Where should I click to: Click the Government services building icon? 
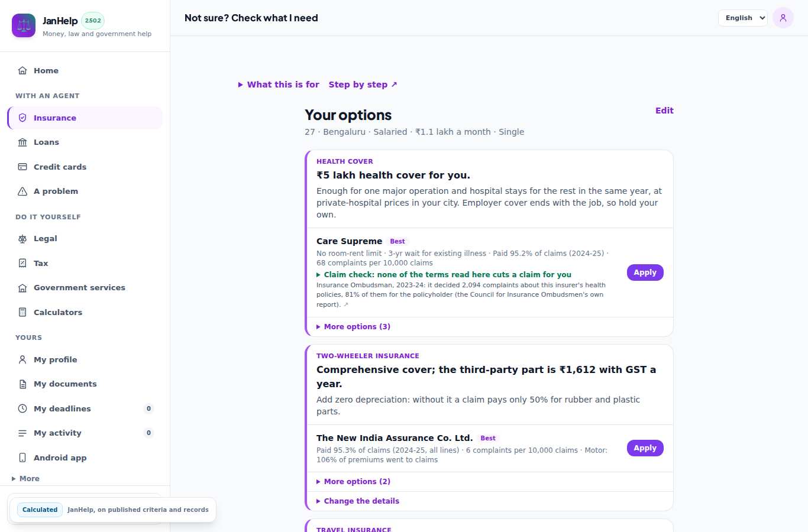coord(22,288)
